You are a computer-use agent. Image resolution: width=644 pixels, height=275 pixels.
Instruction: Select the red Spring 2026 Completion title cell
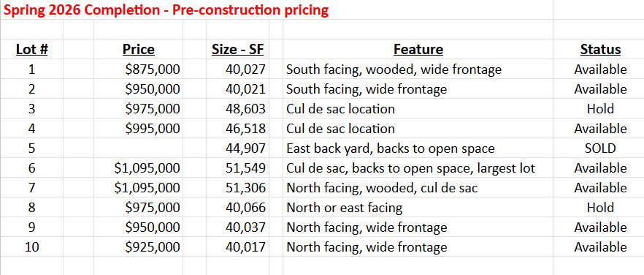pyautogui.click(x=166, y=10)
